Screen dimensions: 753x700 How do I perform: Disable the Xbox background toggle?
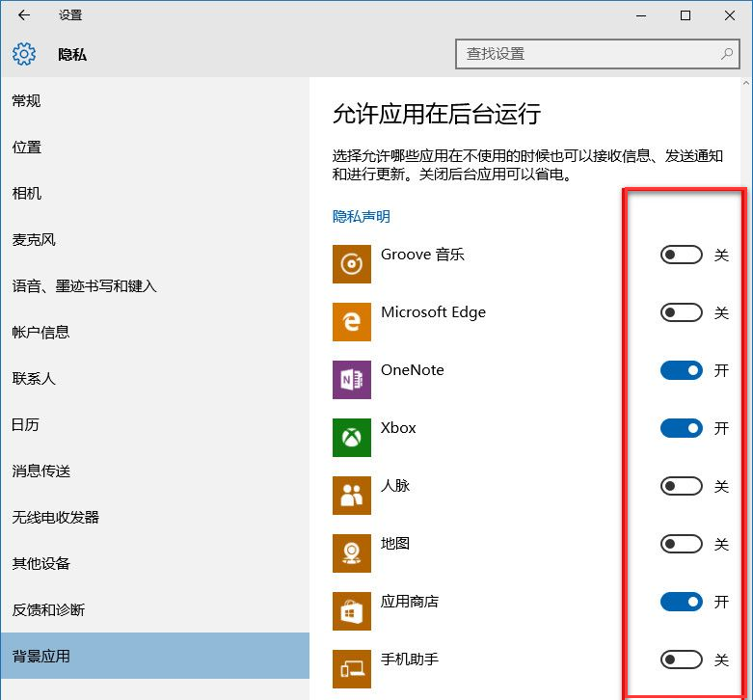click(681, 429)
